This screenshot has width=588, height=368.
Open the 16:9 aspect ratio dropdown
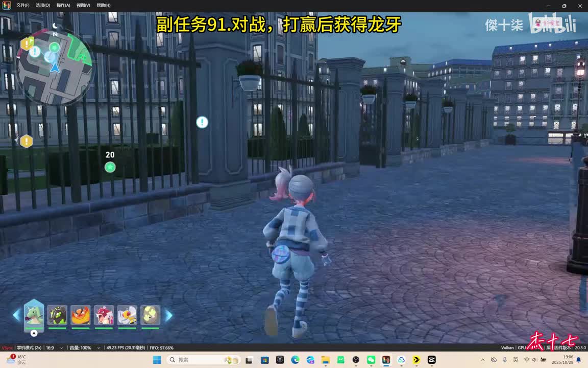click(55, 348)
